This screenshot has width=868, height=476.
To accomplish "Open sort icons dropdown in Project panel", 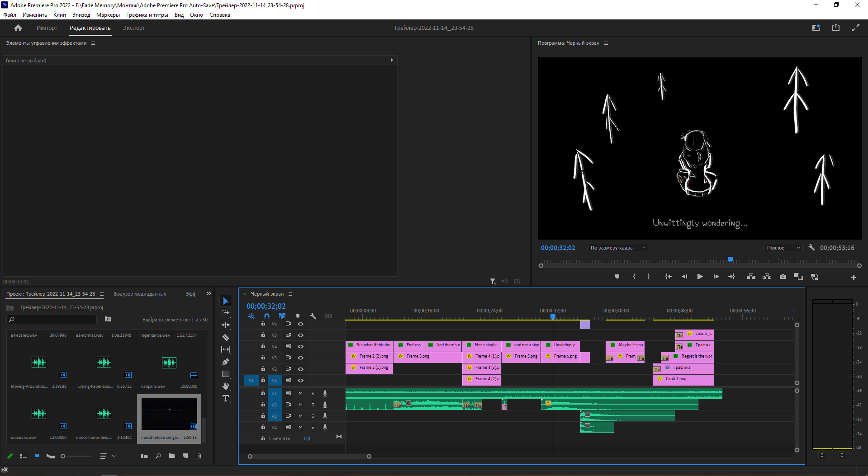I will (x=107, y=456).
